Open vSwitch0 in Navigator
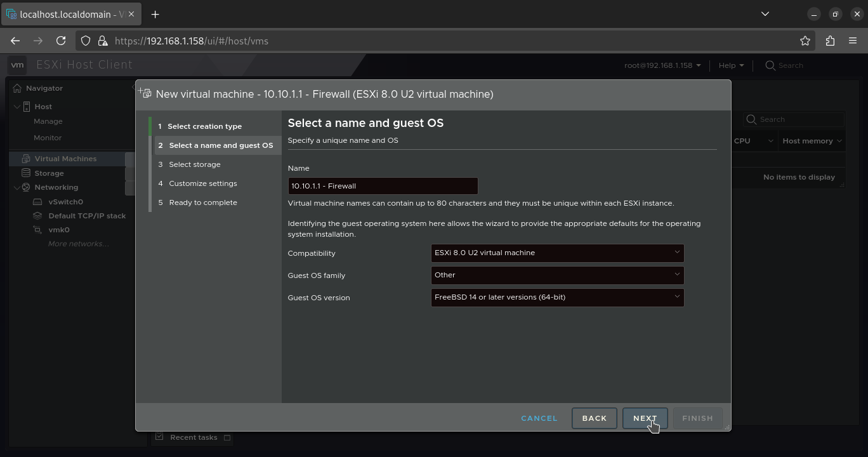 (66, 202)
